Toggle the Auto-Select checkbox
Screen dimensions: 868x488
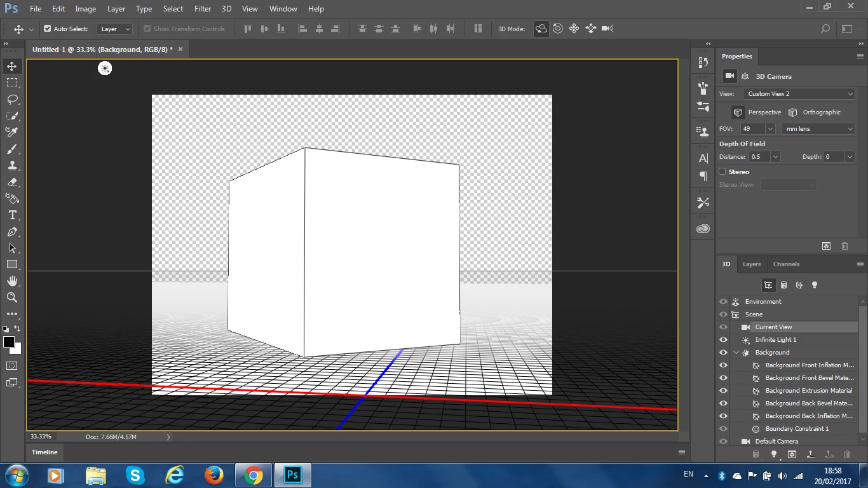click(47, 29)
